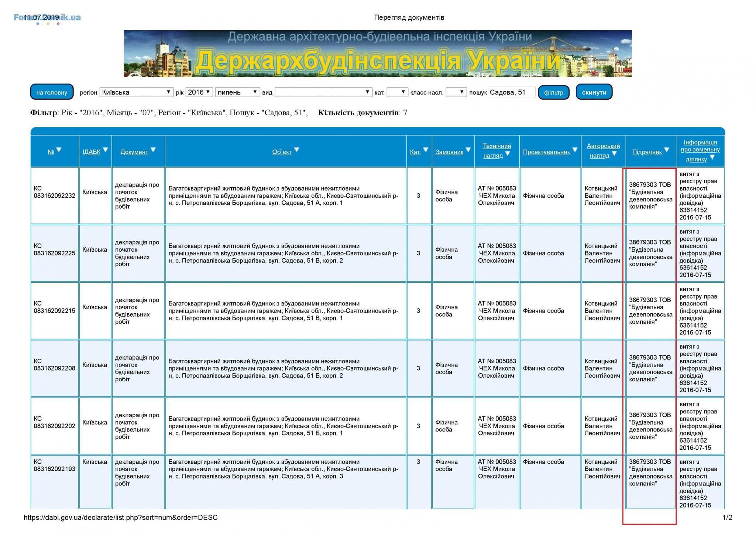Click the Держархбудінспекція України banner image

[x=378, y=54]
